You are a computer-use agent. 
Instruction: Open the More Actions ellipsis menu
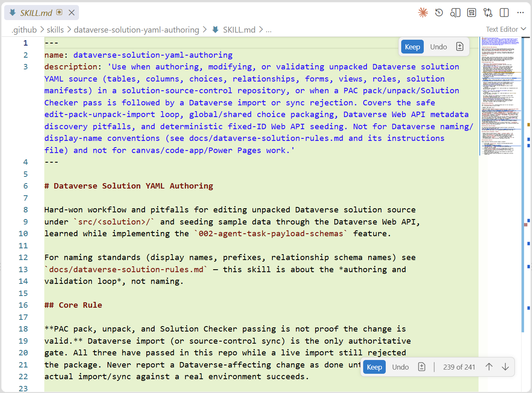521,13
